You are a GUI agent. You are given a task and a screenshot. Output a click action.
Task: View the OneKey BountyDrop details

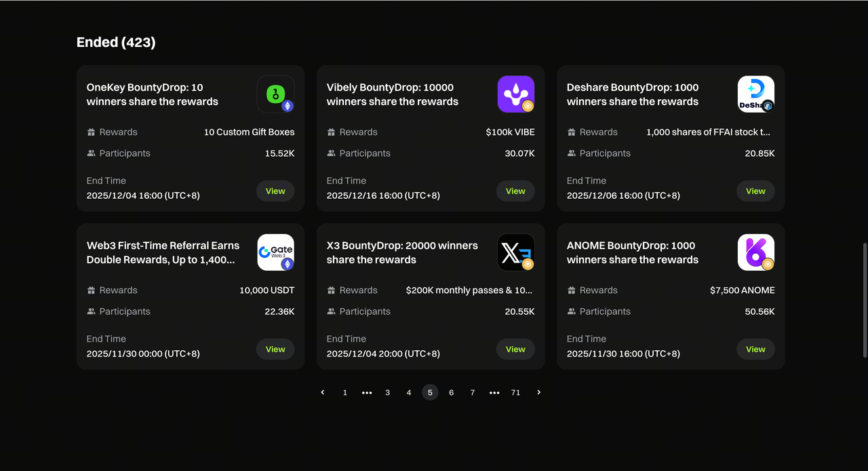(x=275, y=191)
